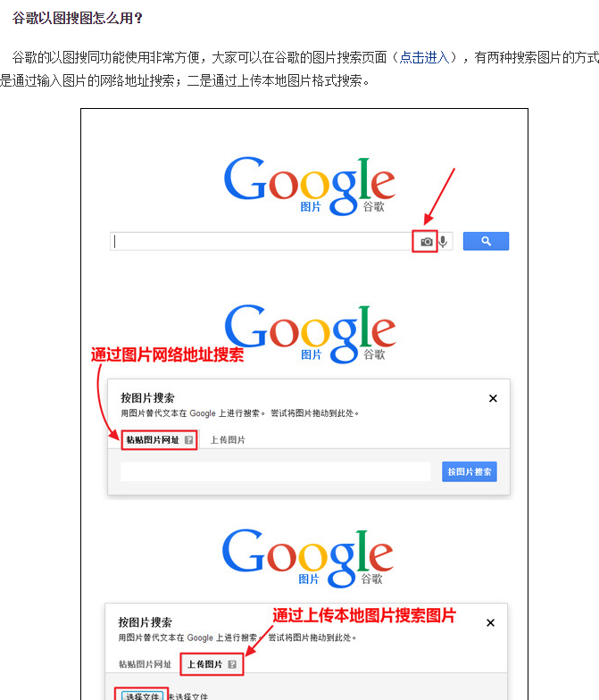Close the first 按图片搜索 dialog
Image resolution: width=599 pixels, height=700 pixels.
(x=493, y=398)
